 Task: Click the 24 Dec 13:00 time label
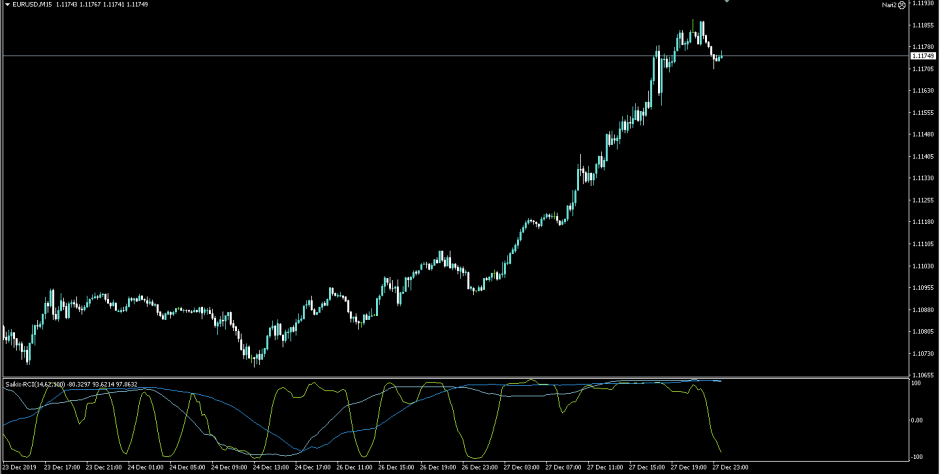click(x=270, y=467)
